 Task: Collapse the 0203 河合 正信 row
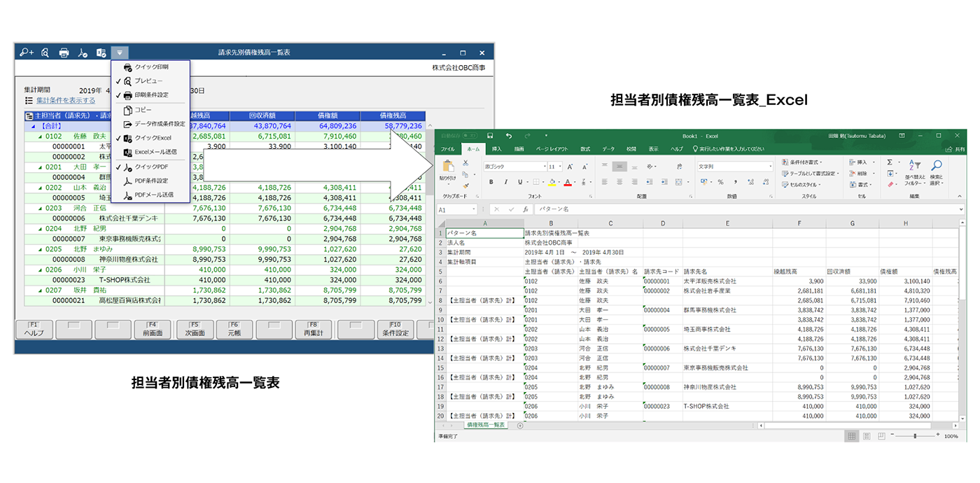point(40,208)
